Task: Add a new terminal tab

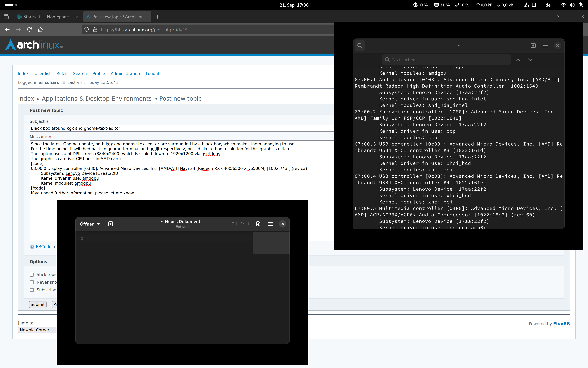Action: pos(533,46)
